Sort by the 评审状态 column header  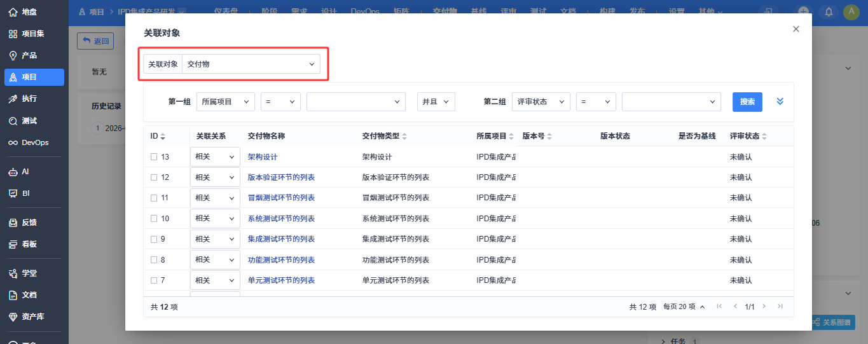[x=748, y=136]
